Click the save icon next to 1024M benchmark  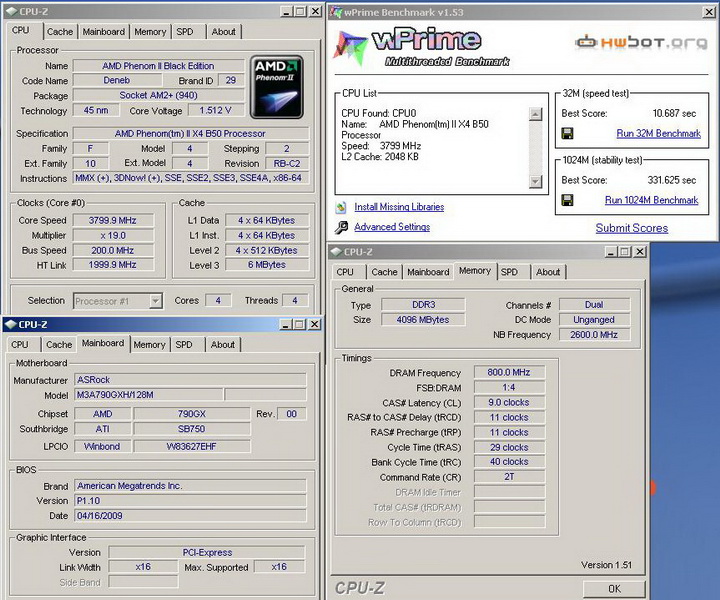(x=567, y=200)
